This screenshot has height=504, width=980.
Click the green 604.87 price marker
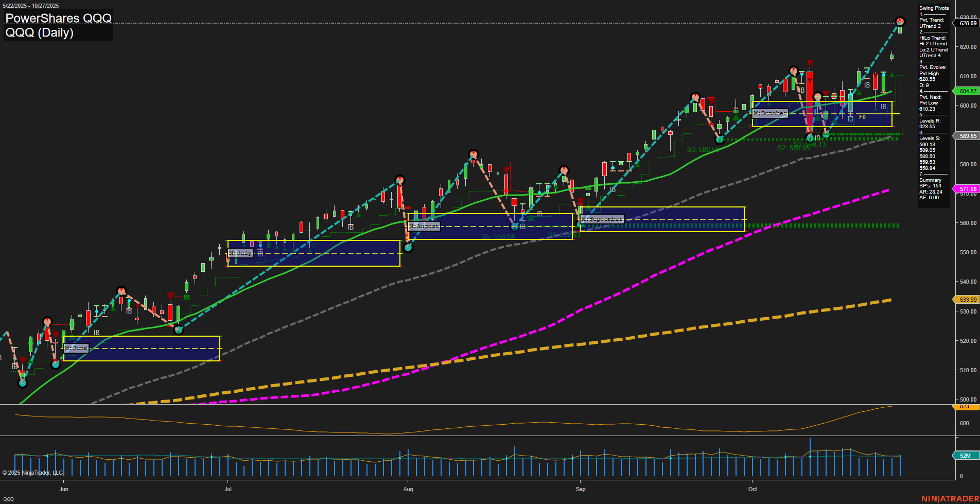point(967,91)
